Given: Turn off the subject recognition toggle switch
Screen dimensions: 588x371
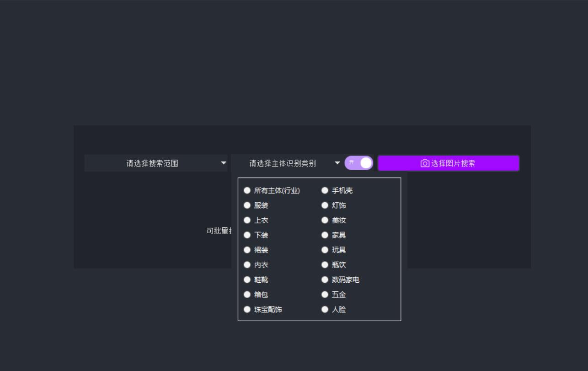Looking at the screenshot, I should click(359, 163).
